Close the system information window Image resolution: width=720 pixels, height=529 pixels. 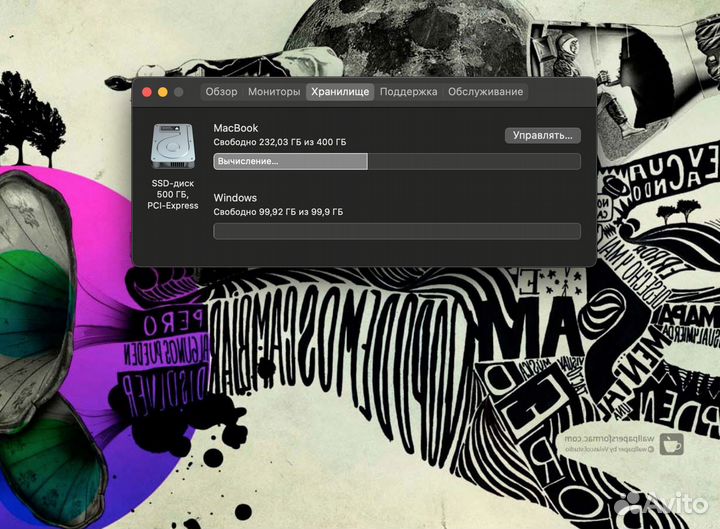pyautogui.click(x=147, y=92)
